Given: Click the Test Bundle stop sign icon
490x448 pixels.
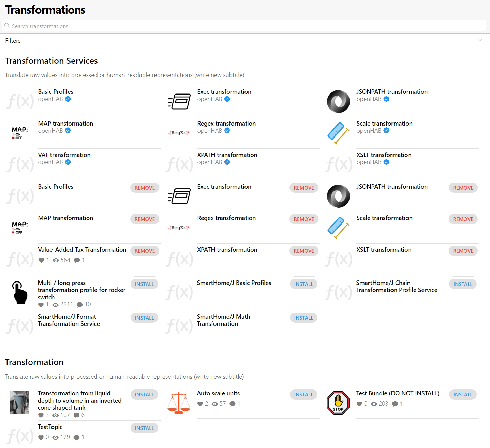Looking at the screenshot, I should pyautogui.click(x=338, y=403).
